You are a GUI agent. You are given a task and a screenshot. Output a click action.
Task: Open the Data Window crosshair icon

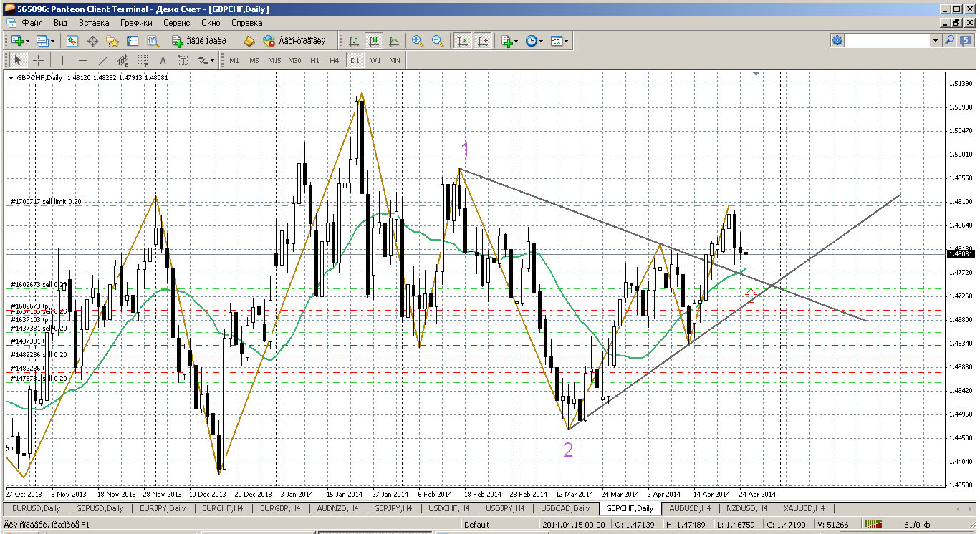point(92,42)
